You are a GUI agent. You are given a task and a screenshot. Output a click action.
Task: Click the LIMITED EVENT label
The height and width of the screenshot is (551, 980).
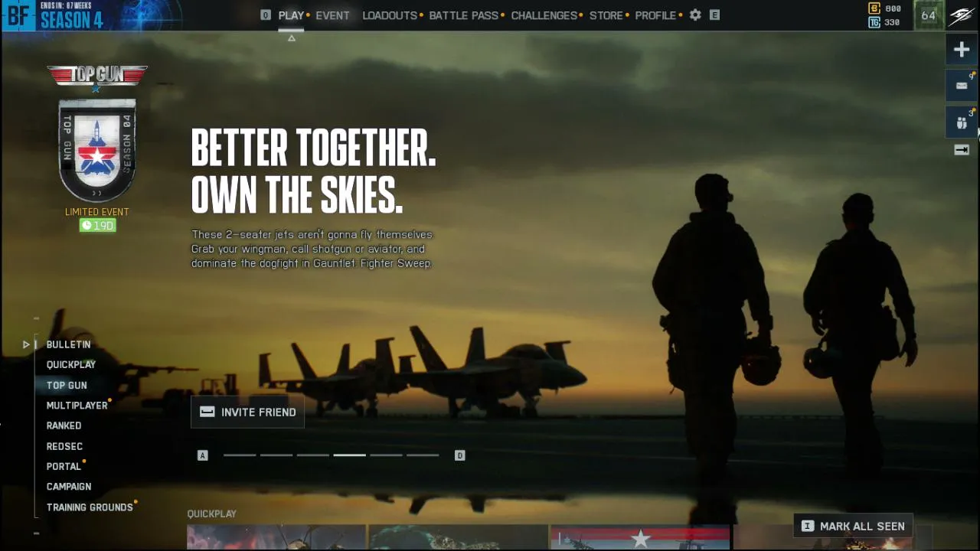(x=97, y=212)
